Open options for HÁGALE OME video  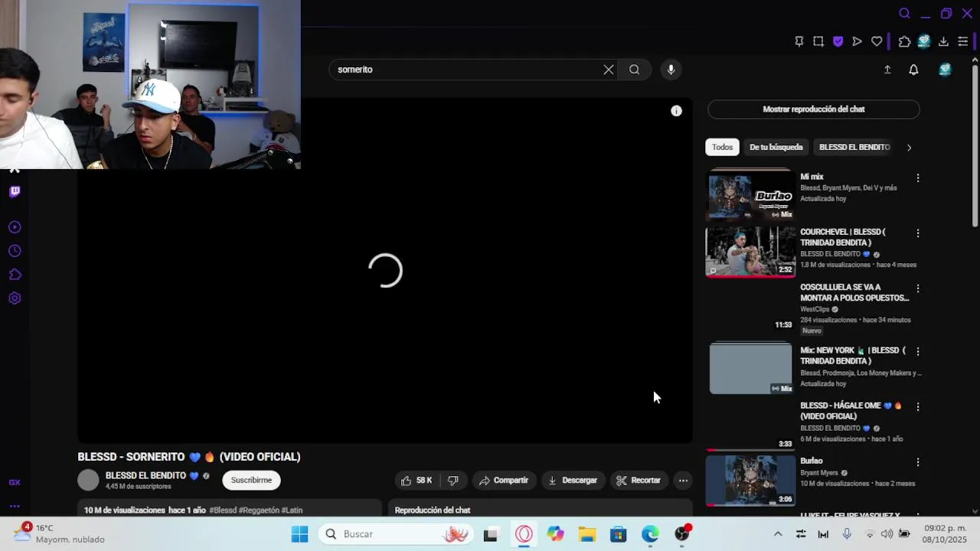918,406
